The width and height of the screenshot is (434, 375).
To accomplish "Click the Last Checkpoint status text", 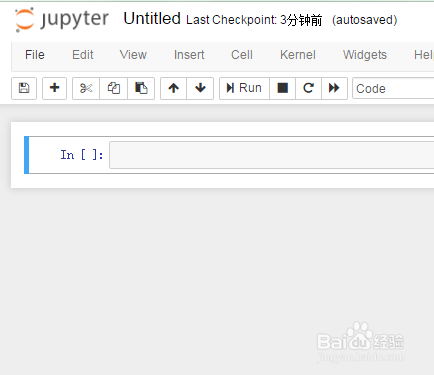I will coord(254,20).
